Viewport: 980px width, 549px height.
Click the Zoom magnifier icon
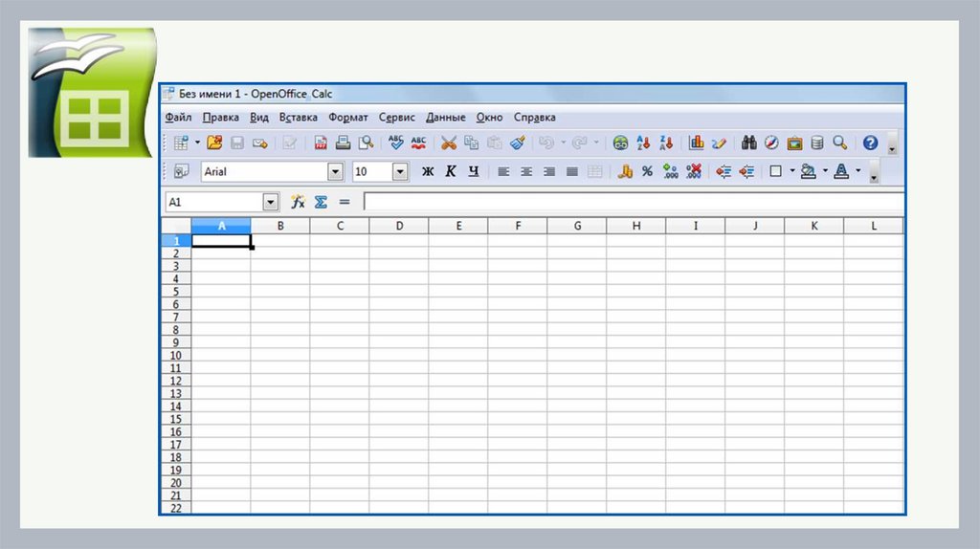pyautogui.click(x=840, y=143)
